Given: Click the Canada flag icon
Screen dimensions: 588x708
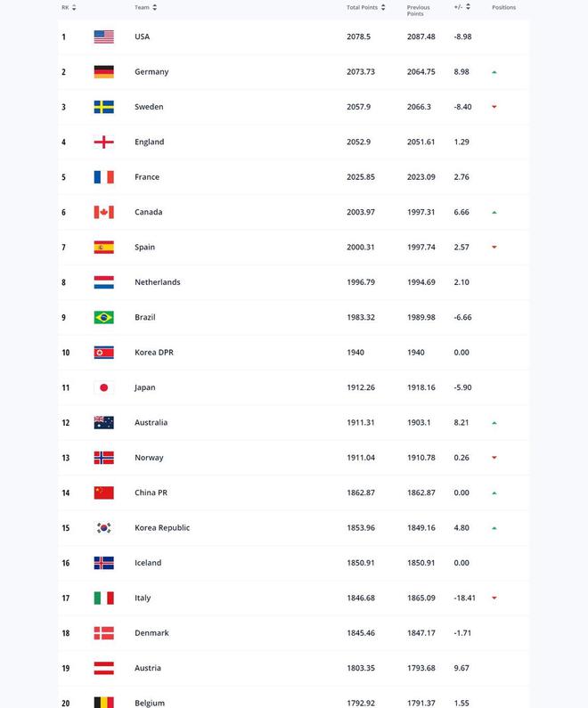Looking at the screenshot, I should coord(103,212).
